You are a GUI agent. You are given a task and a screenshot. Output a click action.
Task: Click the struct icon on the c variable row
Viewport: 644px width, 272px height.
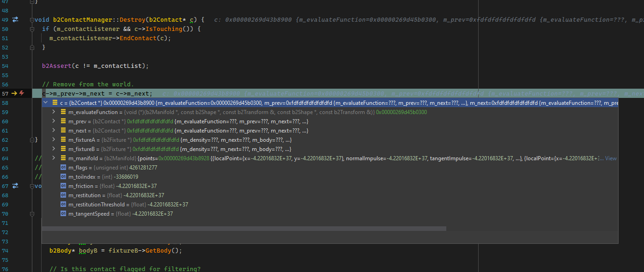(x=56, y=102)
